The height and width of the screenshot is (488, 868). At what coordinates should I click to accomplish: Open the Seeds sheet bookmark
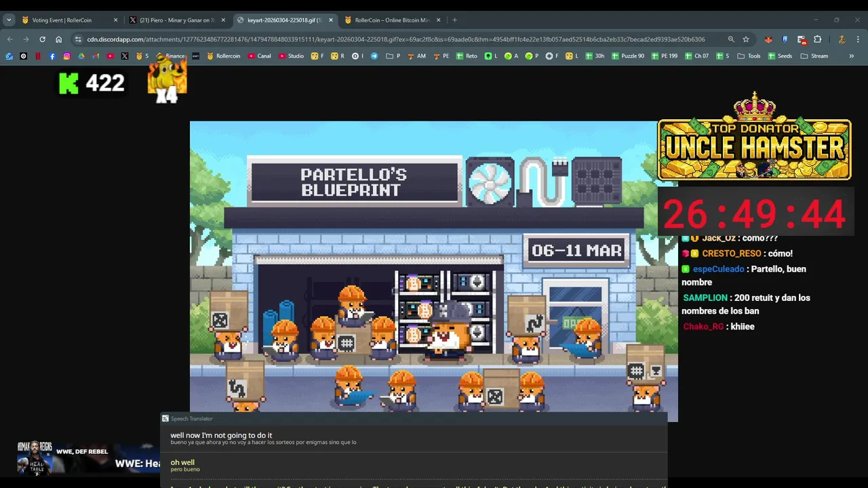point(779,56)
